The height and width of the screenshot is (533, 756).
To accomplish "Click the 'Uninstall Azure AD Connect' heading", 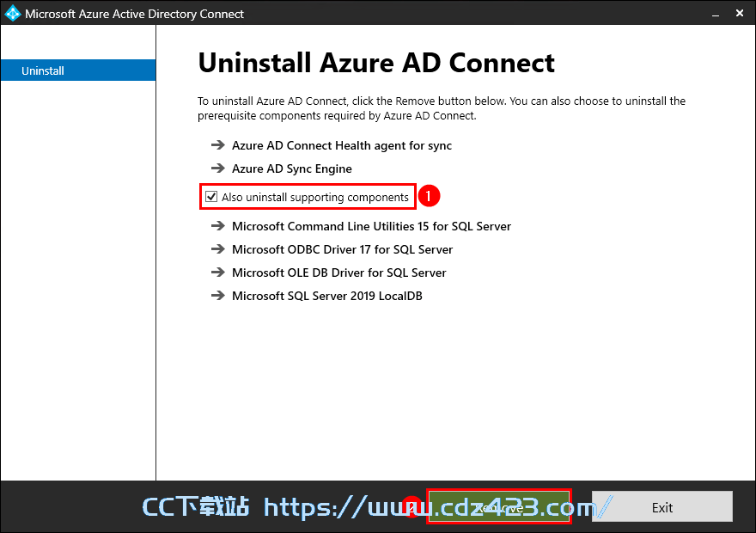I will click(376, 64).
